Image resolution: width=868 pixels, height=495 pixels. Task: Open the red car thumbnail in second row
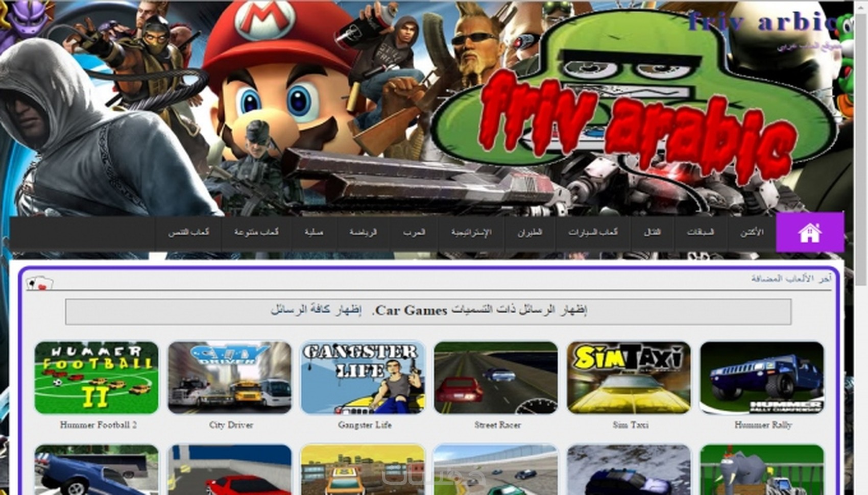click(230, 469)
